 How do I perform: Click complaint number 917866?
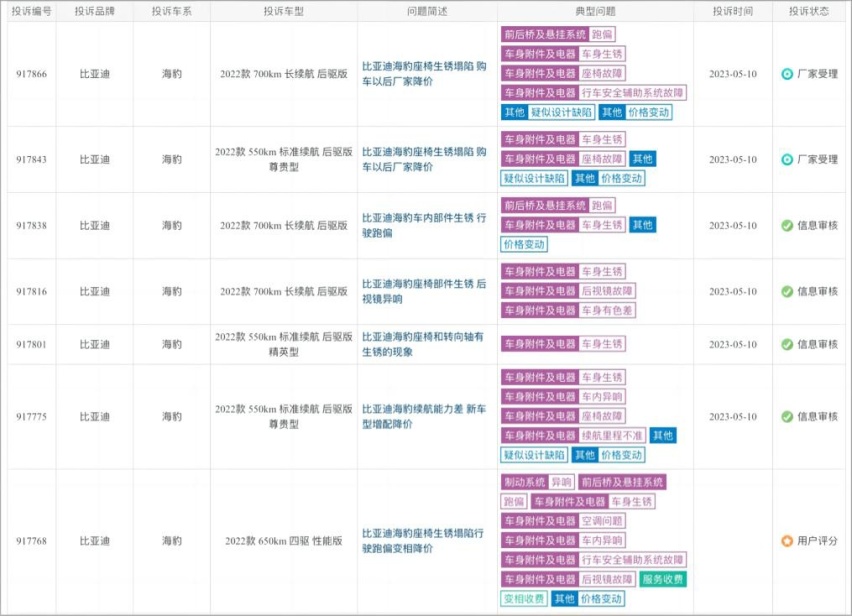pos(31,74)
